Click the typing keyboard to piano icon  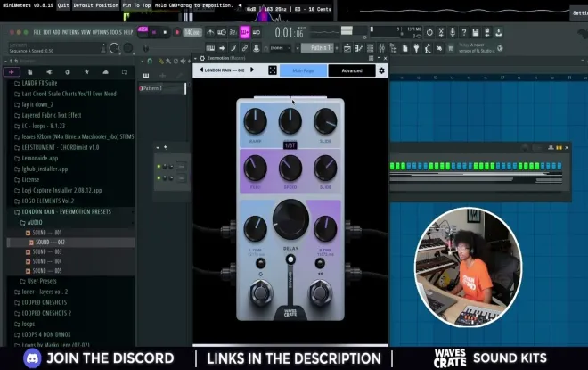(210, 48)
